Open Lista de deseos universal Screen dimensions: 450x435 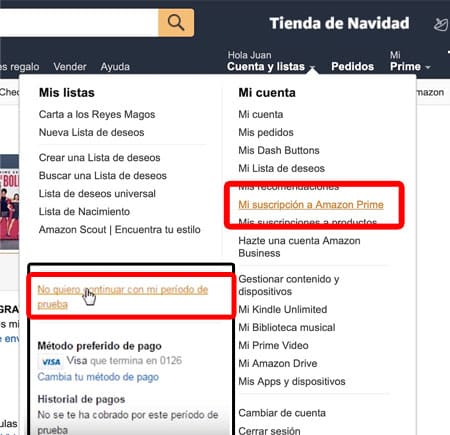point(97,193)
